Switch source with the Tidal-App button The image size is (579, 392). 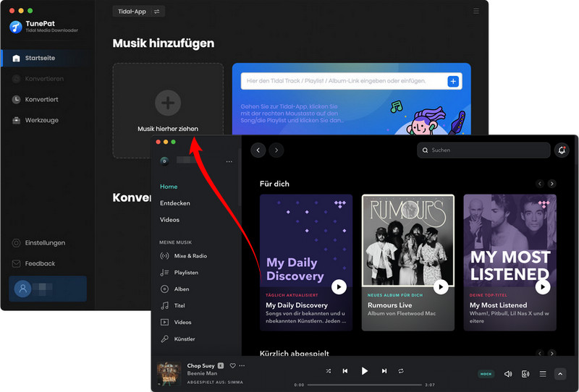click(138, 12)
